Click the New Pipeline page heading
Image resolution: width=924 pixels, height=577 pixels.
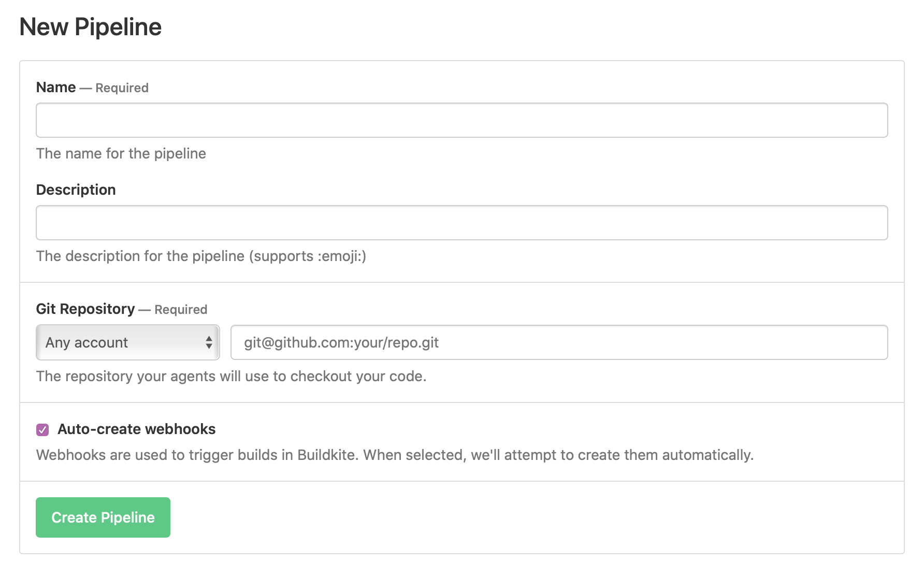click(91, 27)
